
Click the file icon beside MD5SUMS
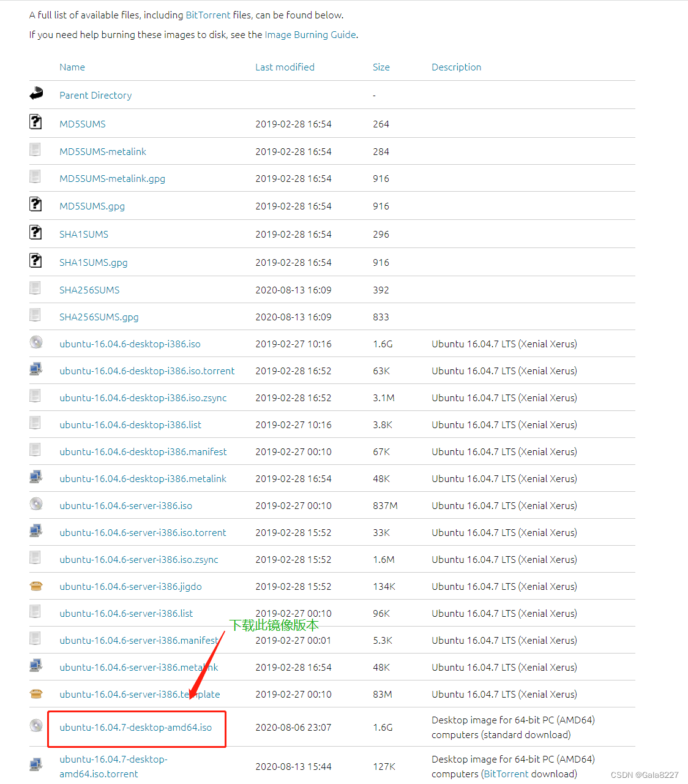pos(36,122)
